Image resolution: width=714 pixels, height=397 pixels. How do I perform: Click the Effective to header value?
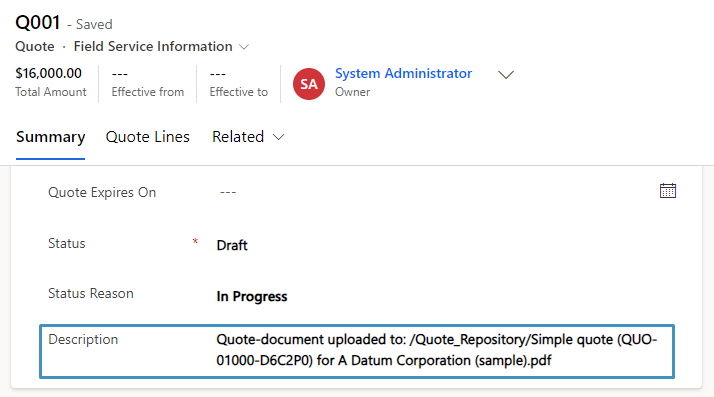[x=218, y=74]
